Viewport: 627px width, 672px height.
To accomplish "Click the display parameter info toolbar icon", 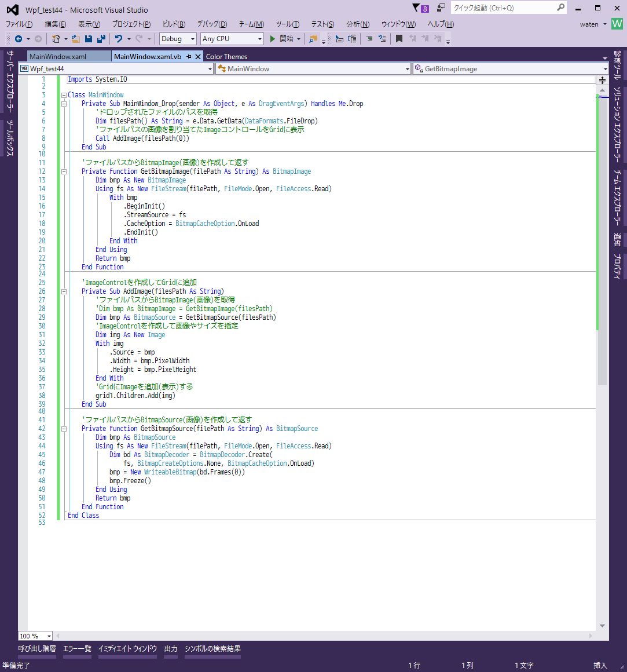I will [x=352, y=39].
